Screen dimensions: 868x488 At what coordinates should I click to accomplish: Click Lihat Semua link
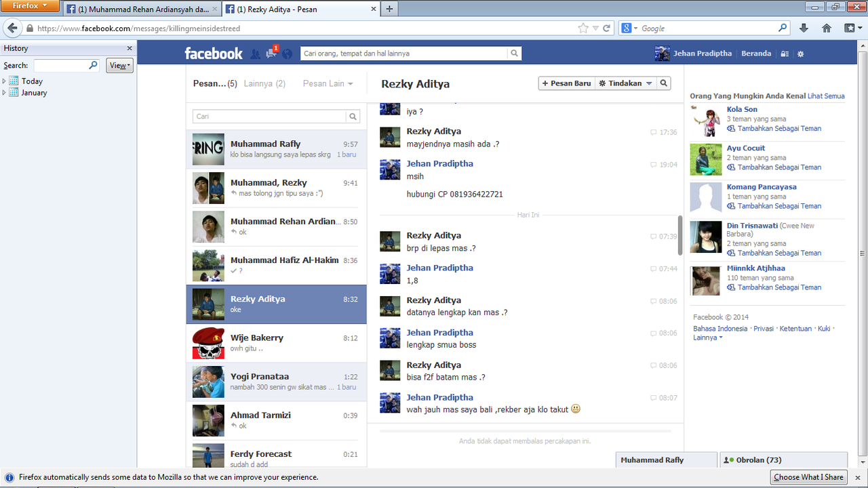coord(826,96)
